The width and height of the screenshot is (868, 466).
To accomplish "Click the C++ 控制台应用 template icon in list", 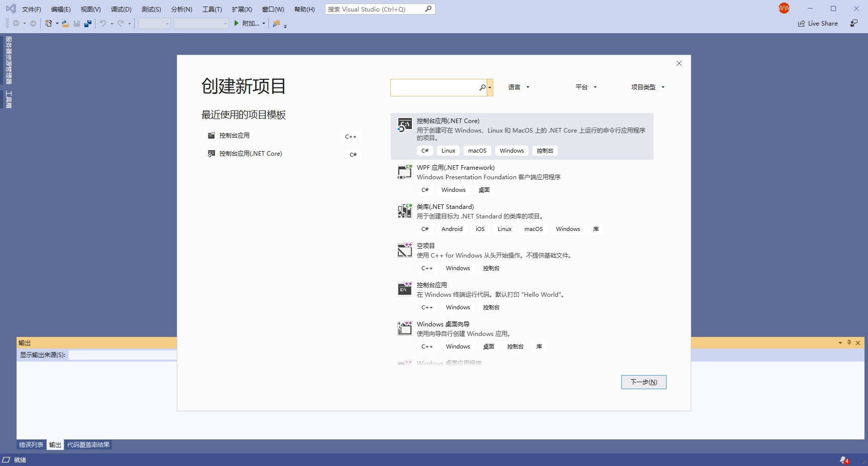I will tap(405, 289).
